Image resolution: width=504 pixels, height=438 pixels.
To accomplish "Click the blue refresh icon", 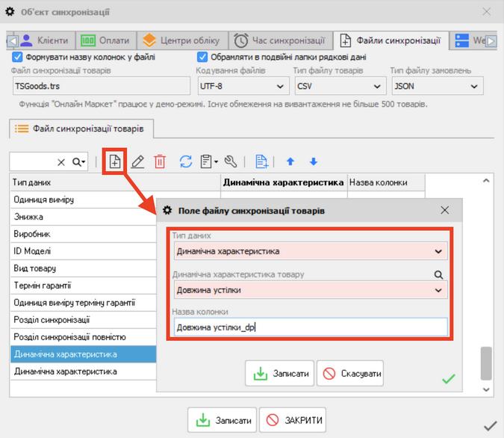I will click(x=186, y=161).
